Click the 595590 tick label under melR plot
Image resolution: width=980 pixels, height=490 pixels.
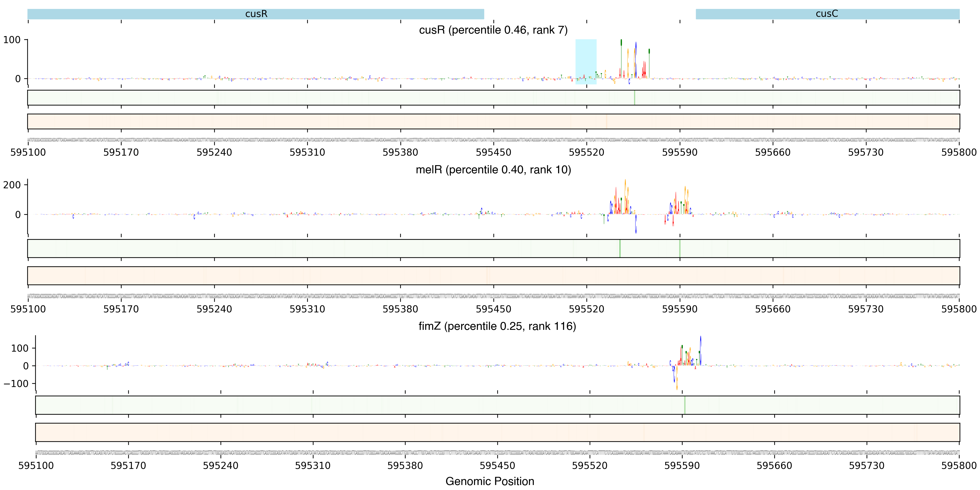tap(679, 309)
